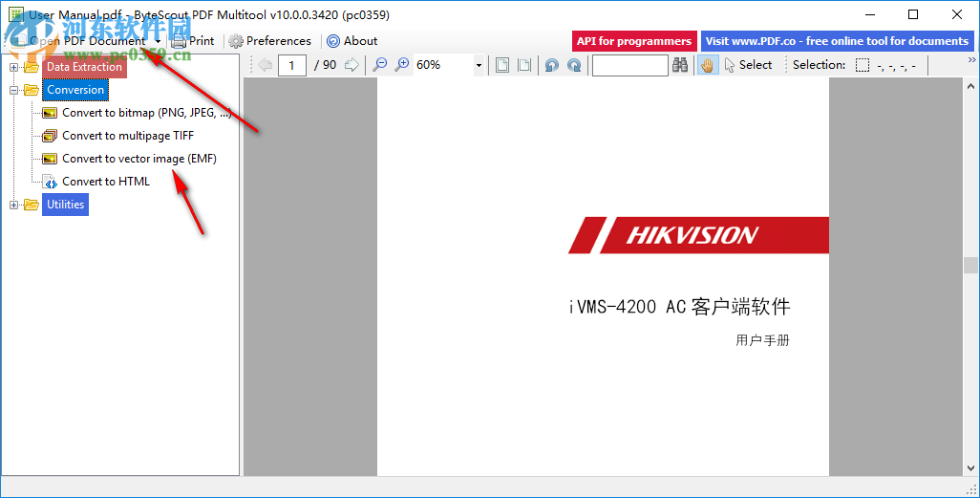Go to next page arrow
The width and height of the screenshot is (980, 498).
coord(352,64)
